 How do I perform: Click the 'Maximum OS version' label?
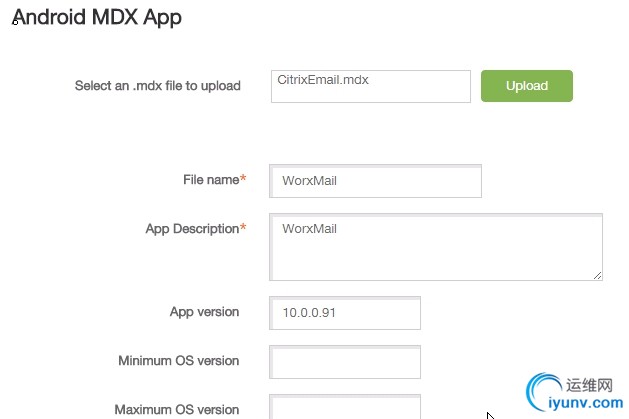[x=177, y=410]
